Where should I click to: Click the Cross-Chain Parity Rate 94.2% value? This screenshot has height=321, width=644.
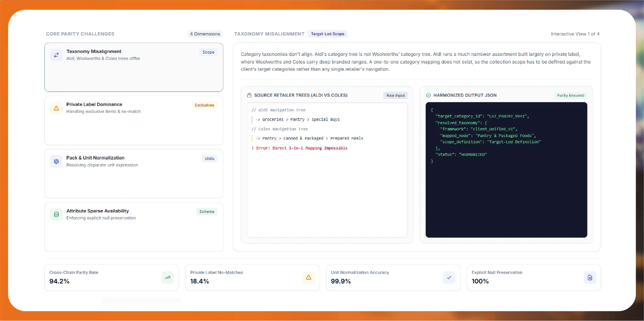[59, 281]
